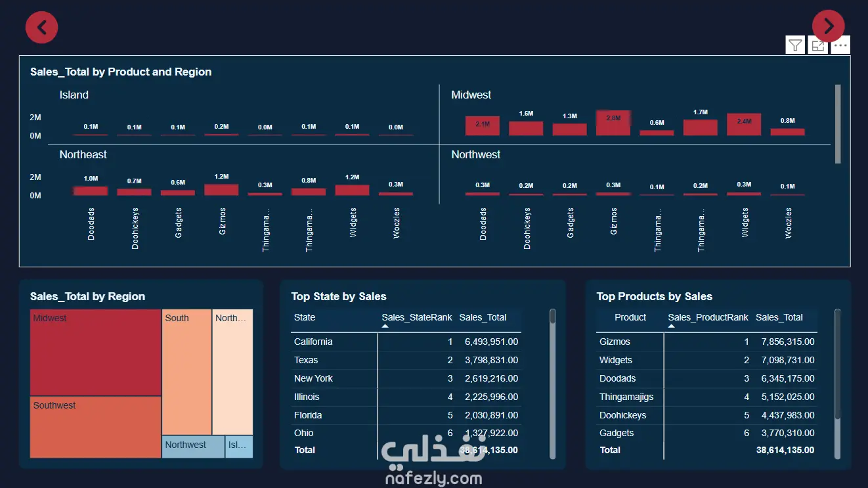Click the Midwest Doohickeys 1.6M bar

[x=526, y=129]
